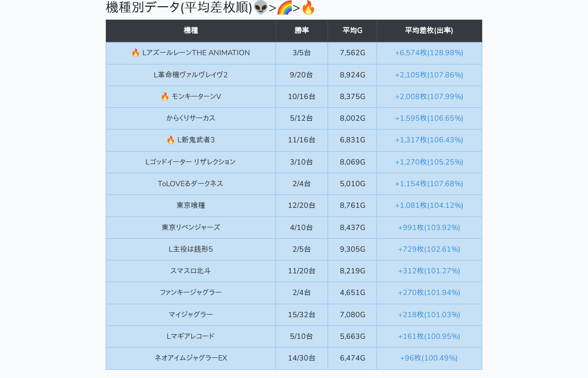Click the fire icon beside モンキーターンV

(165, 96)
